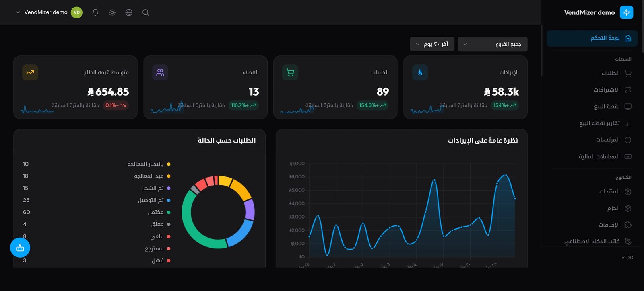Click the تم الشحن legend entry

tap(156, 188)
